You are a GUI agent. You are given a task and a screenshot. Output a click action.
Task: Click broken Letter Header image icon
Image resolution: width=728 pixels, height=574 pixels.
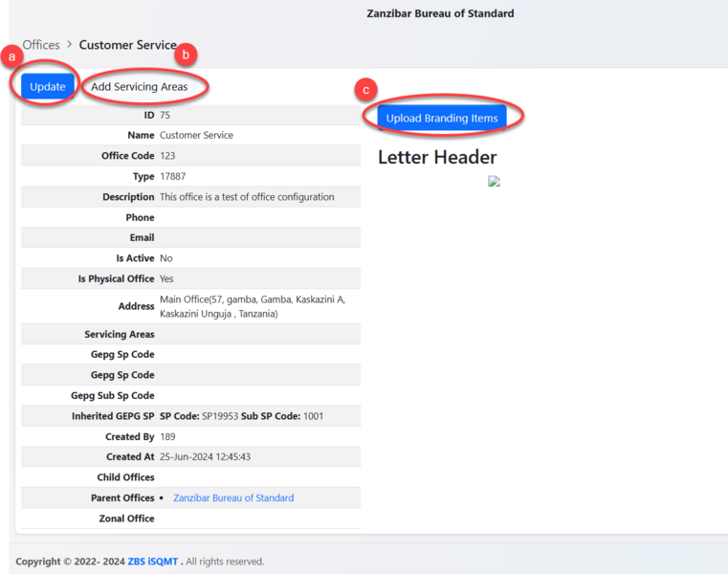(x=495, y=182)
